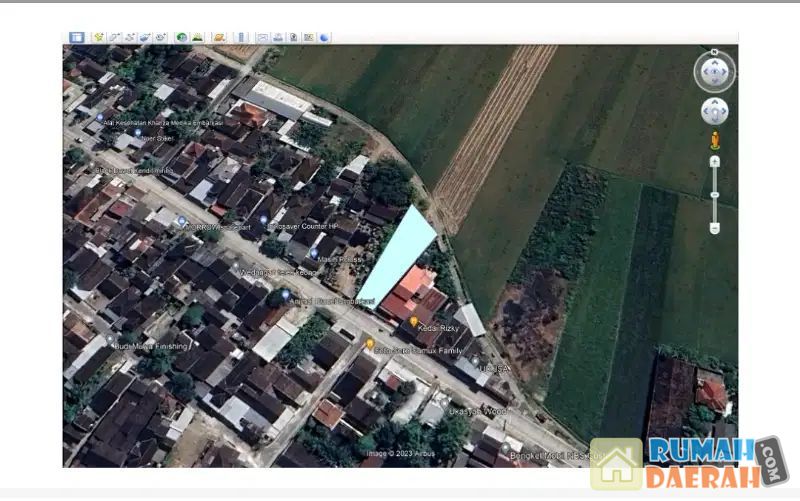The height and width of the screenshot is (501, 800).
Task: Click the zoom slider handle
Action: point(714,195)
